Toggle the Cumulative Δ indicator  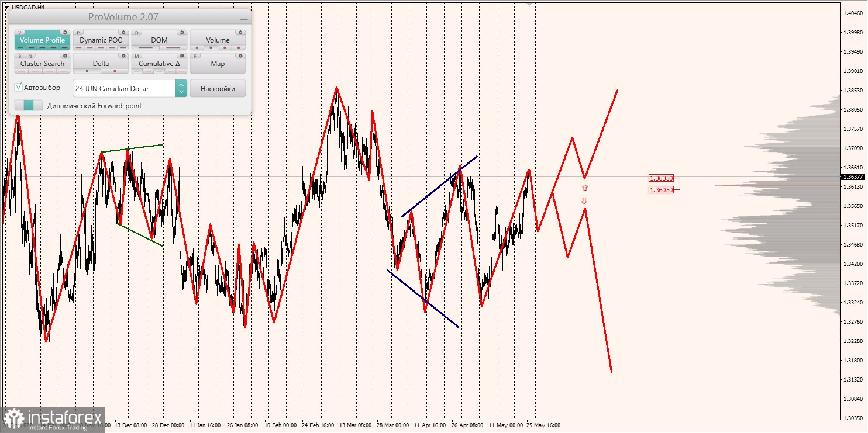(159, 63)
